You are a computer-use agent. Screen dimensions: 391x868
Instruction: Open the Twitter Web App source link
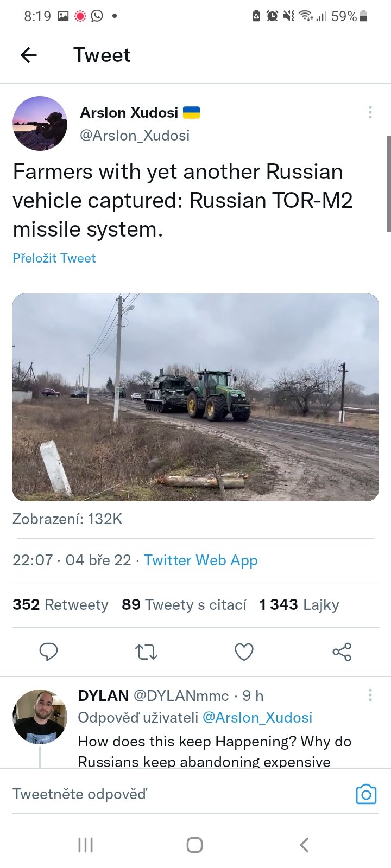200,560
